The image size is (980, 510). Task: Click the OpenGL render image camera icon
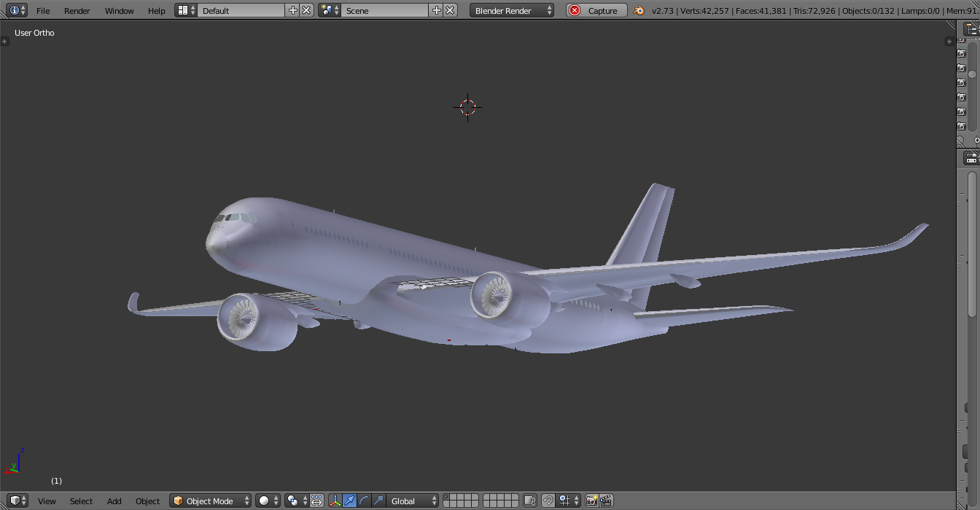pyautogui.click(x=591, y=501)
